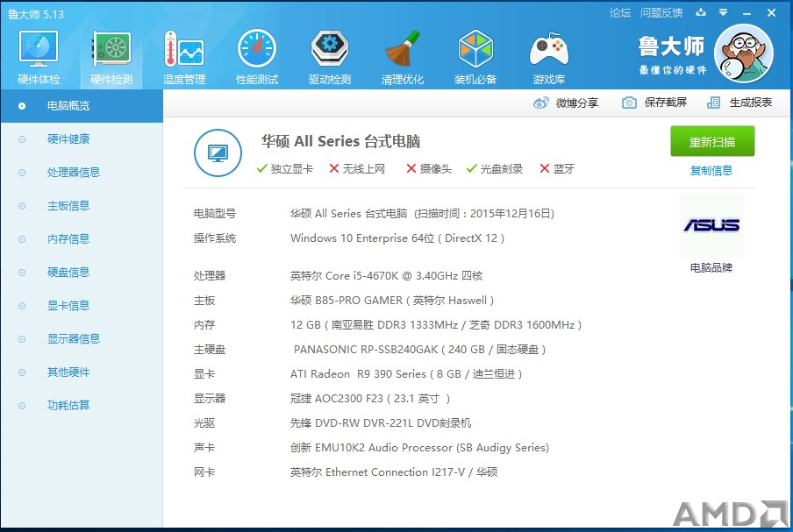Click the computer monitor overview icon

pos(218,153)
